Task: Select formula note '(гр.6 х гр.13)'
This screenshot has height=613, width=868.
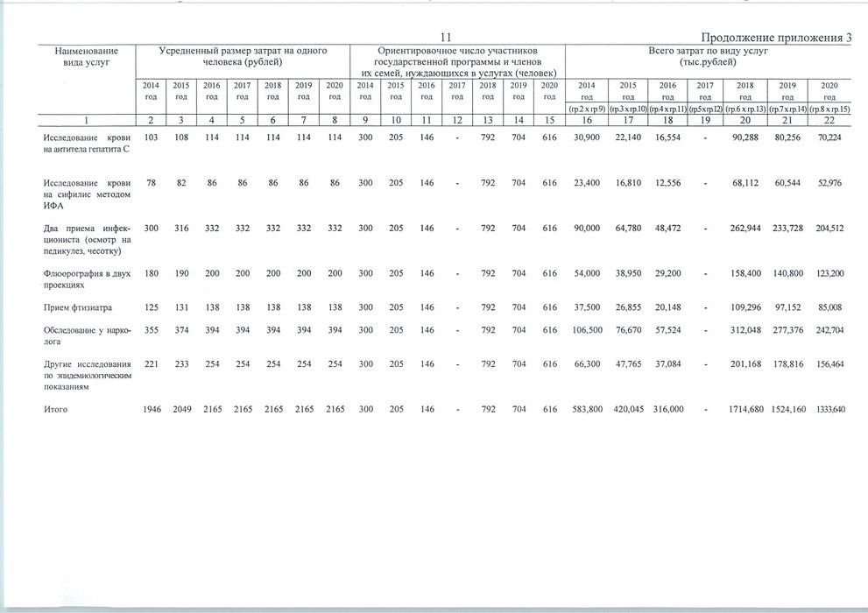Action: (745, 109)
